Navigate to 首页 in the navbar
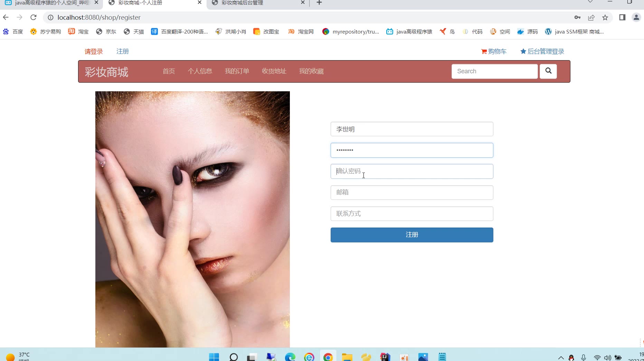 (169, 71)
